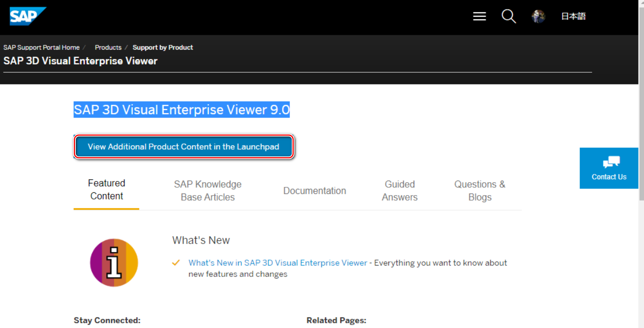The width and height of the screenshot is (644, 328).
Task: Open the user profile avatar
Action: pyautogui.click(x=538, y=16)
